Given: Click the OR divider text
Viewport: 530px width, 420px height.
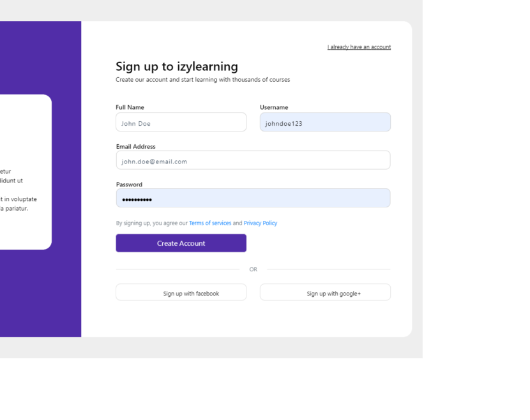Looking at the screenshot, I should click(x=253, y=269).
